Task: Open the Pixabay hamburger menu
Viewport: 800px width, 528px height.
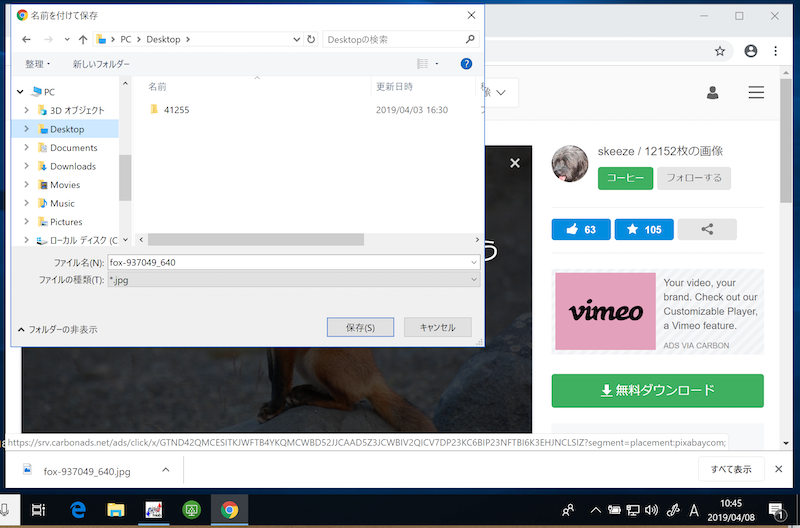Action: [x=756, y=93]
